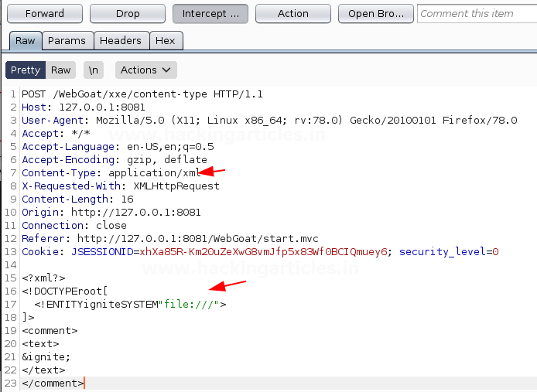Viewport: 537px width, 392px height.
Task: Click the Content-Length value 16
Action: [x=128, y=199]
